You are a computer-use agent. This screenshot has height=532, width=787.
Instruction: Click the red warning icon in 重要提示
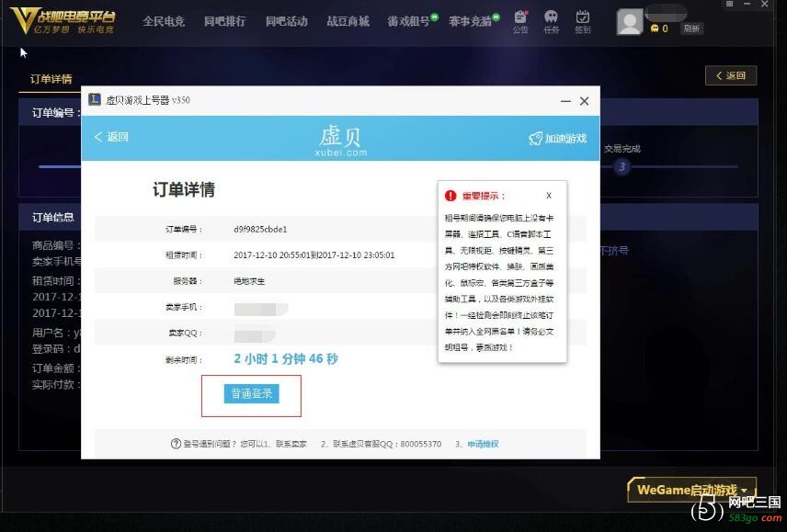click(451, 196)
